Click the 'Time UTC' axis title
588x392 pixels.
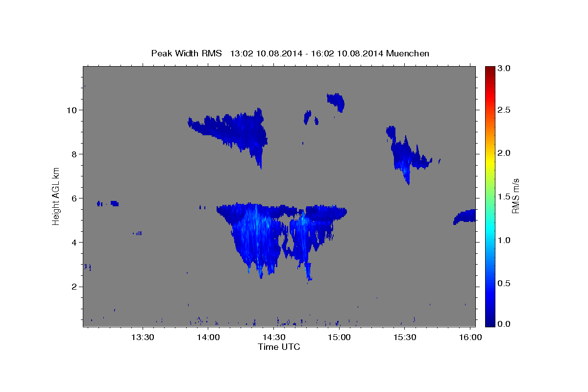(x=279, y=347)
